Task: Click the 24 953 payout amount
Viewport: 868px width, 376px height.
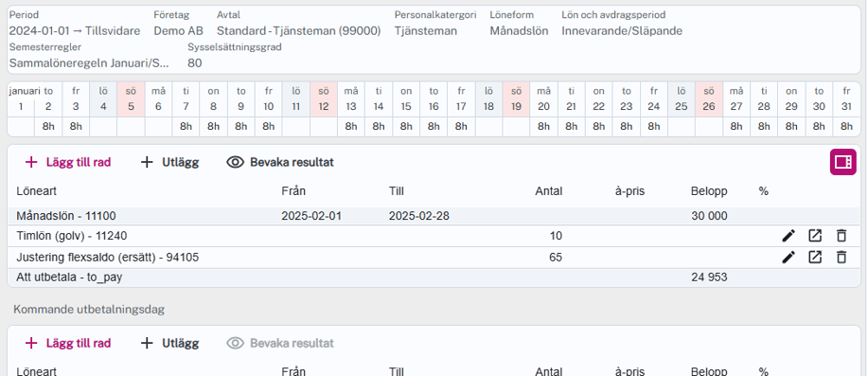Action: (x=709, y=278)
